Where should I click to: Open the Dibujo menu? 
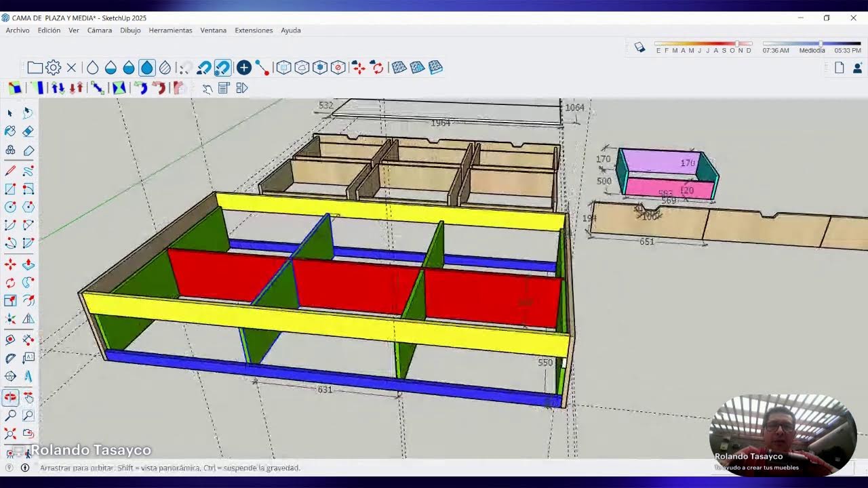[x=130, y=30]
